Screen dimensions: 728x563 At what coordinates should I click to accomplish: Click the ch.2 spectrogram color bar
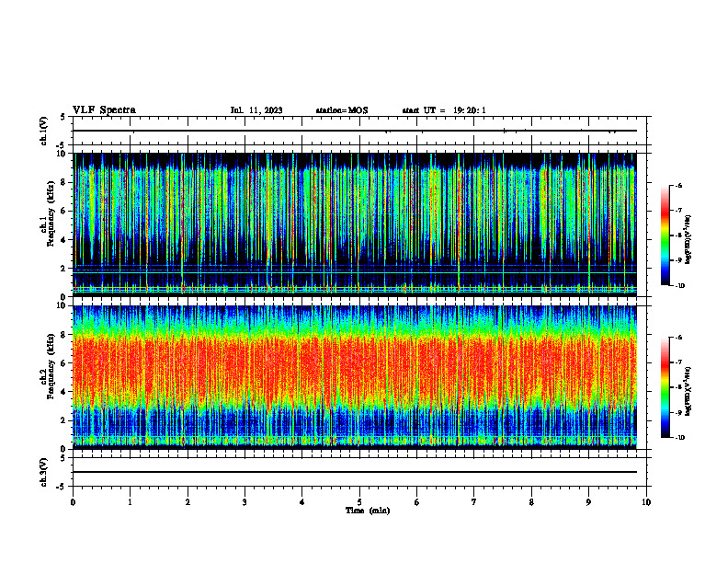click(665, 387)
